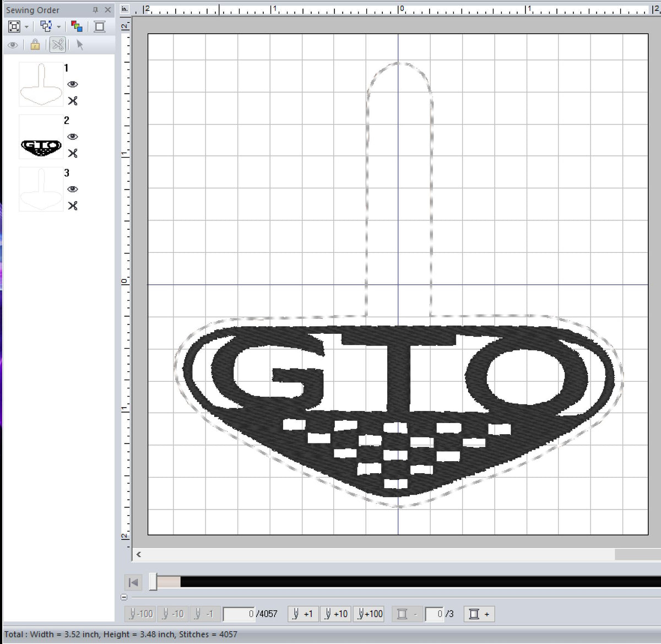Advance 100 stitches with +100 button
The image size is (661, 644).
pyautogui.click(x=369, y=614)
